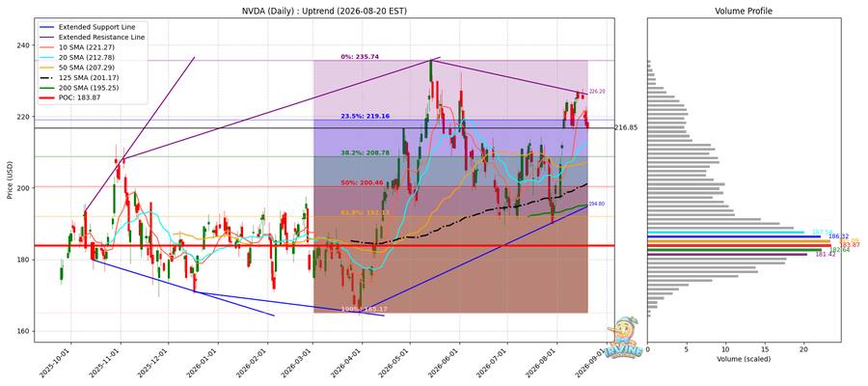Click the '2026-01-01' date tick
This screenshot has height=386, width=868.
pos(204,363)
